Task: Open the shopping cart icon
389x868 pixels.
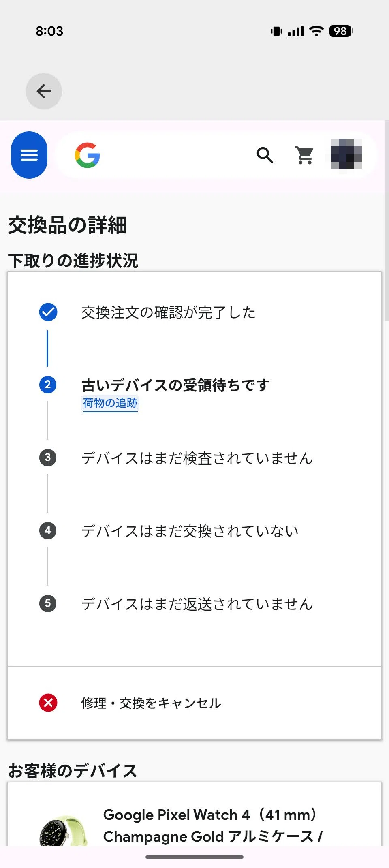Action: click(x=305, y=155)
